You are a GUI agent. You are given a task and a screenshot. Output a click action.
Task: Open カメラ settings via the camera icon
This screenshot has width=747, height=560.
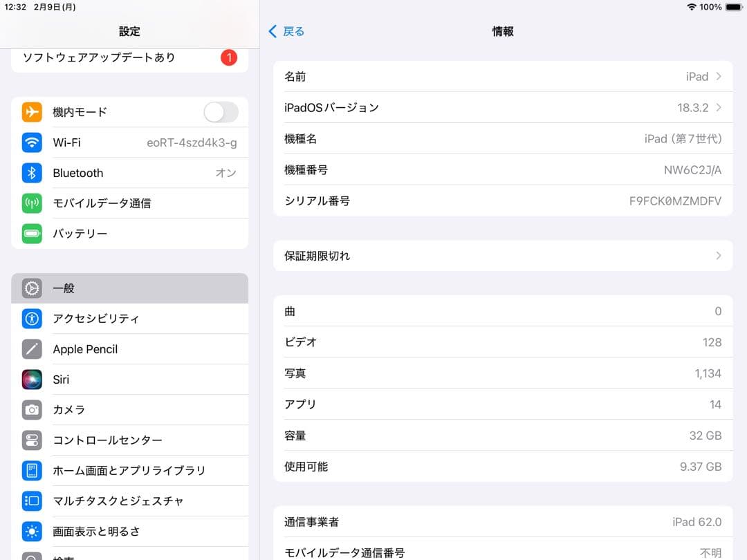pyautogui.click(x=32, y=410)
